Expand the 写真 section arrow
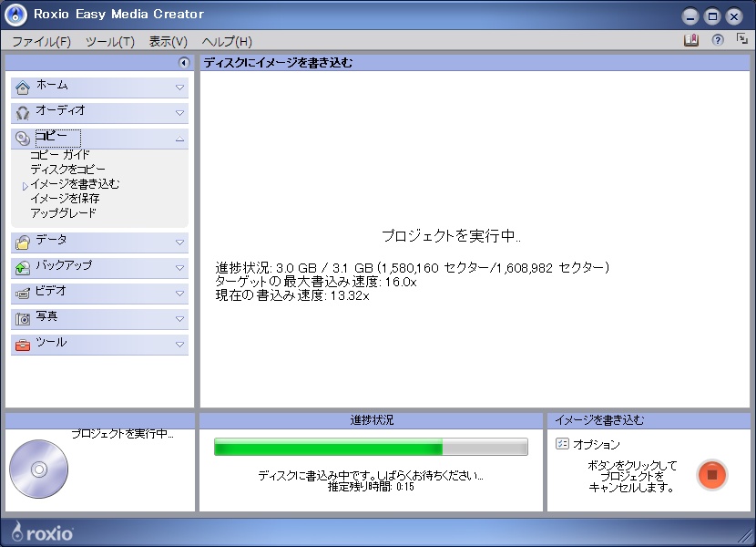The width and height of the screenshot is (756, 547). [179, 319]
